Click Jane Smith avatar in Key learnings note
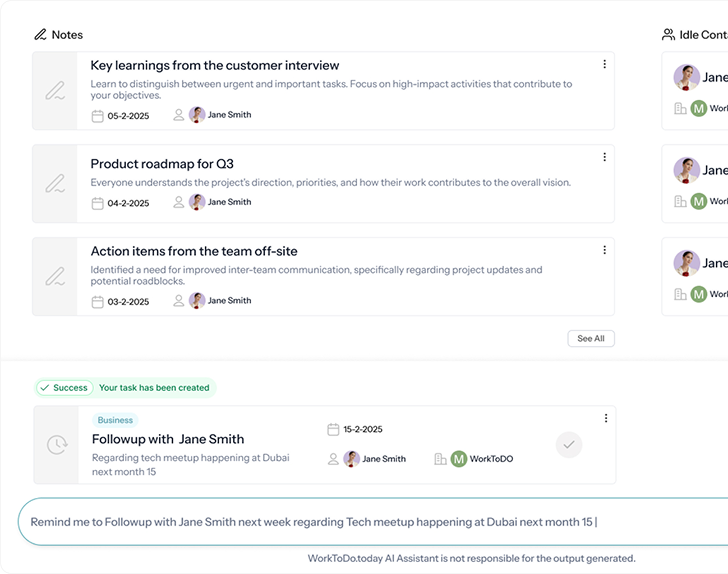 coord(197,115)
